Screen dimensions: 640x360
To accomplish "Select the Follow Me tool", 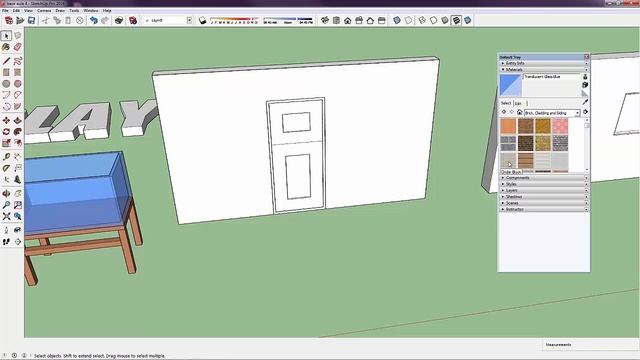I will 18,132.
